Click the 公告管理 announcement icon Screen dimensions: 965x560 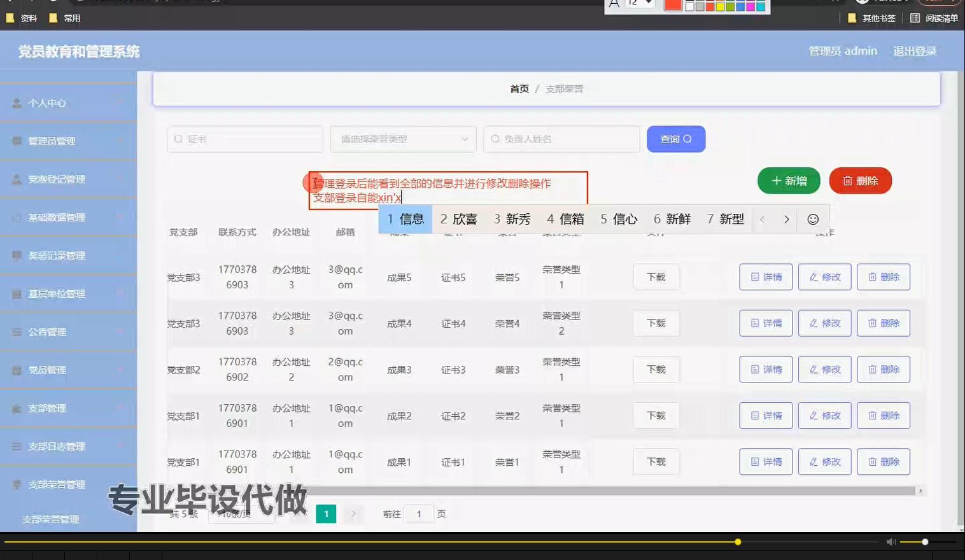pyautogui.click(x=15, y=332)
